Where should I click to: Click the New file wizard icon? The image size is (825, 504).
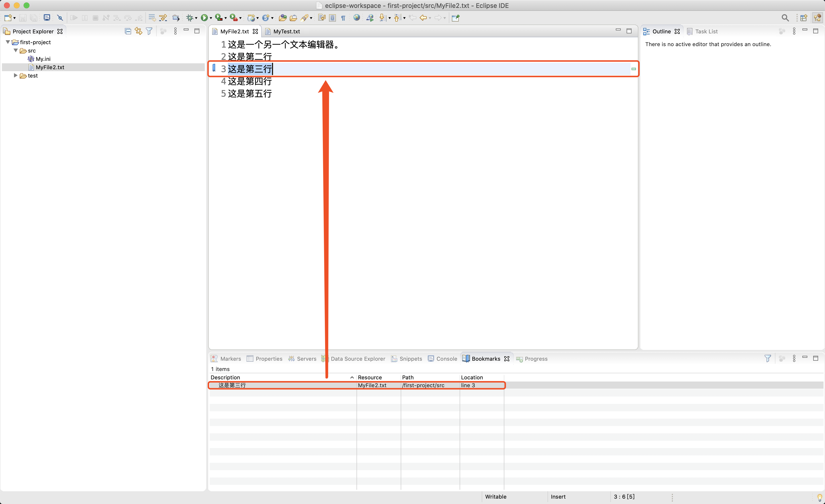click(8, 18)
